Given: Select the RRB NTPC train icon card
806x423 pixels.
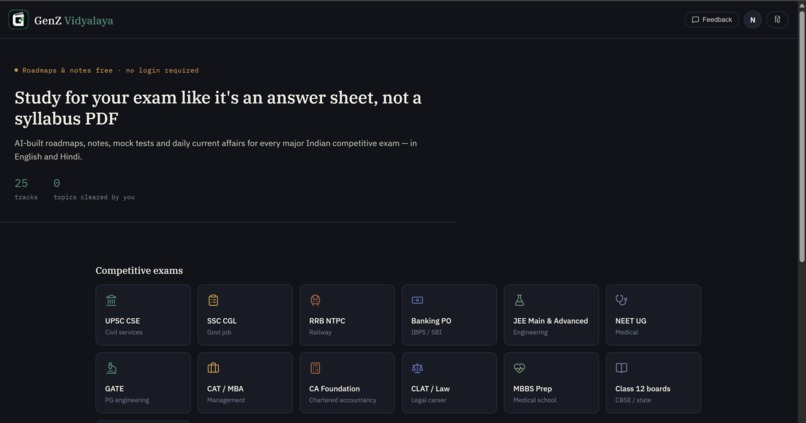Looking at the screenshot, I should pos(347,315).
